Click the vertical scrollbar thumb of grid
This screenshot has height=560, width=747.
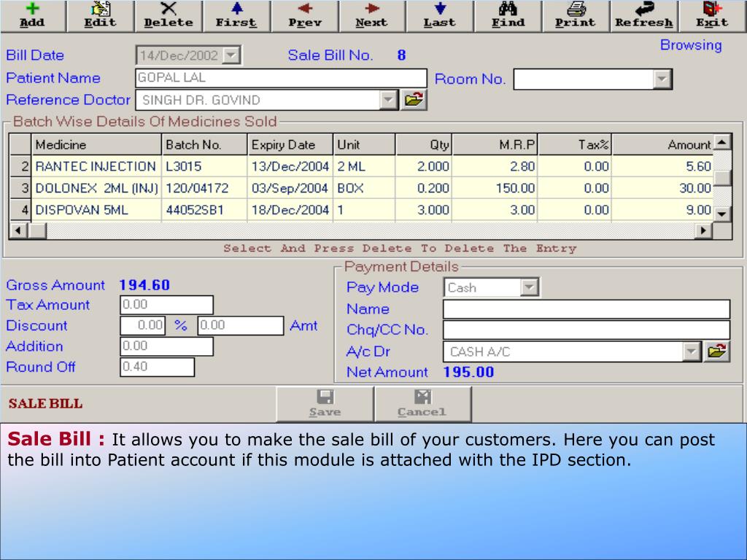(723, 177)
